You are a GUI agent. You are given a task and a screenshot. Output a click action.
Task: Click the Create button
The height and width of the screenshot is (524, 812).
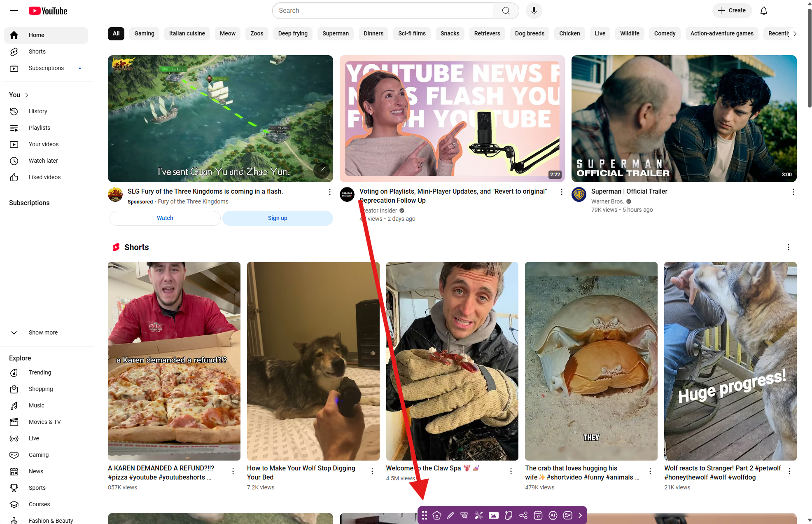click(x=732, y=11)
